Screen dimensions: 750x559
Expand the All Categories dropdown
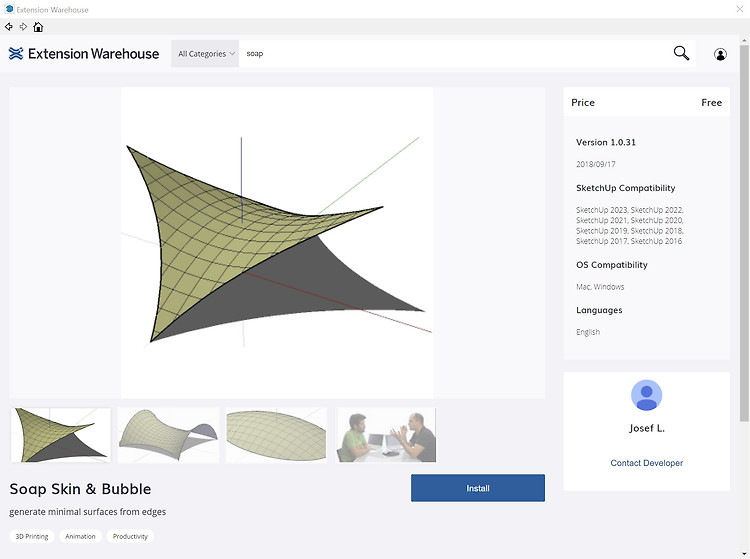(x=205, y=54)
